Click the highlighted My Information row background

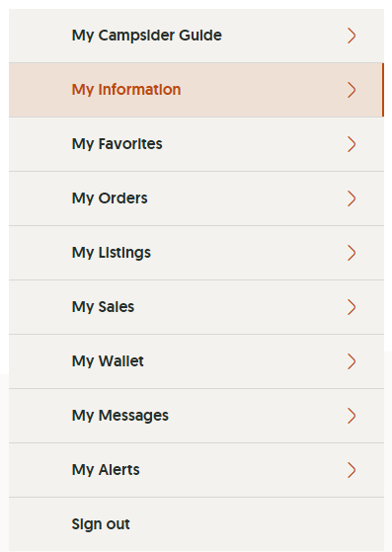pyautogui.click(x=196, y=90)
